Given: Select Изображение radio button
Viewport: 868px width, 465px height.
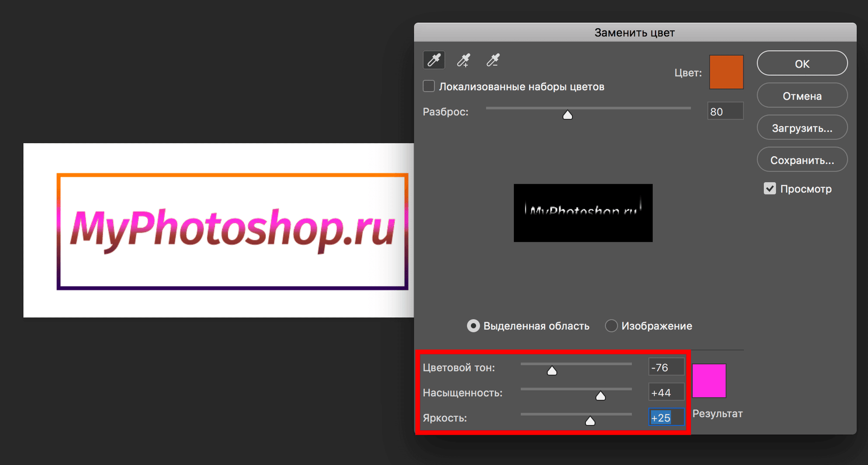Looking at the screenshot, I should 611,326.
